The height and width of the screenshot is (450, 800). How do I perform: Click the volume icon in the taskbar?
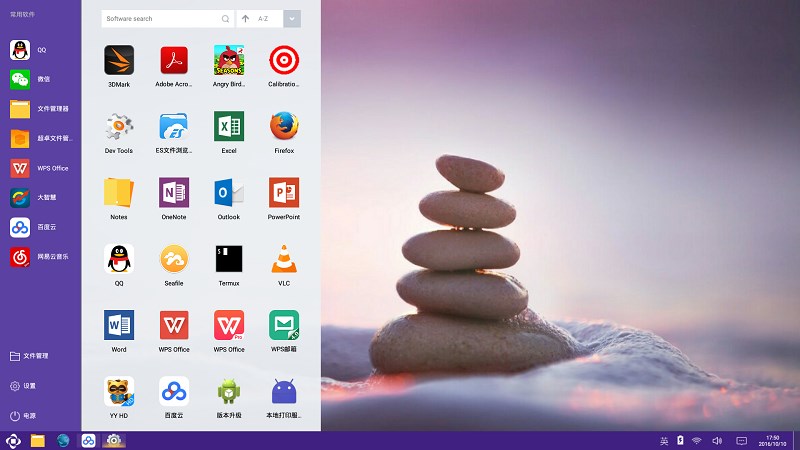pyautogui.click(x=717, y=441)
